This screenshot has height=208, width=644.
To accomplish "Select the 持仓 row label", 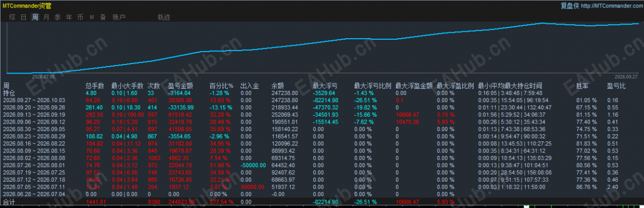I will 9,93.
